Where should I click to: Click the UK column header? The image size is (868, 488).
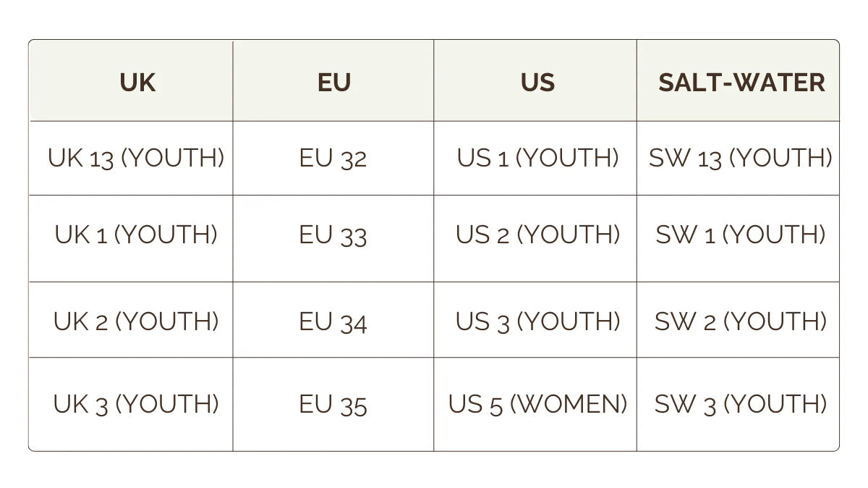137,83
